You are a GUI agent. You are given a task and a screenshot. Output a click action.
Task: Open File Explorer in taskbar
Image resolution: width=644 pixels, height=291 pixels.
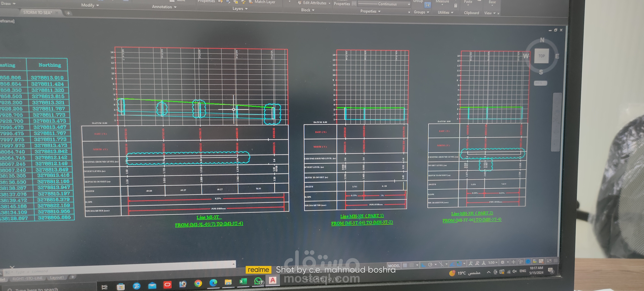tap(228, 282)
